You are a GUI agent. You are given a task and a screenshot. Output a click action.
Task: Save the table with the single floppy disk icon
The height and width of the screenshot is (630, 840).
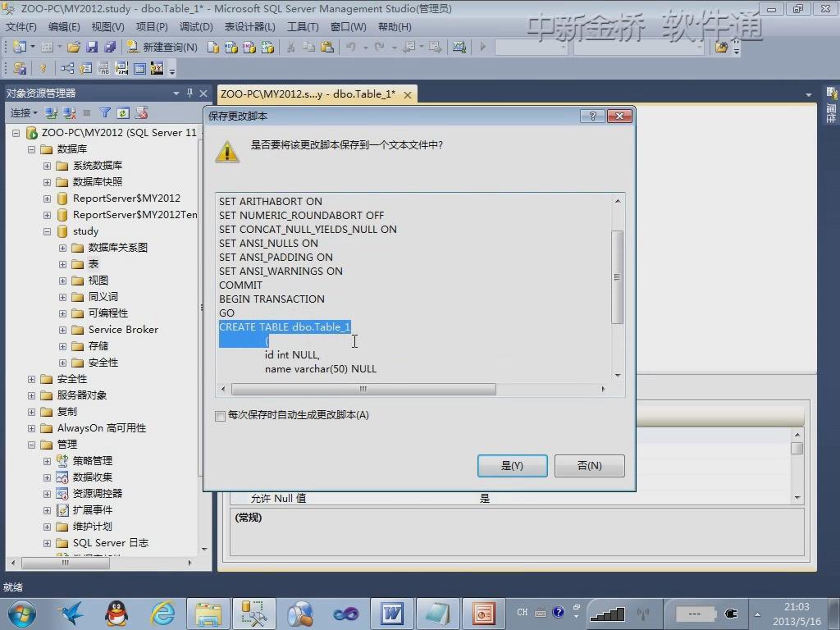coord(92,47)
